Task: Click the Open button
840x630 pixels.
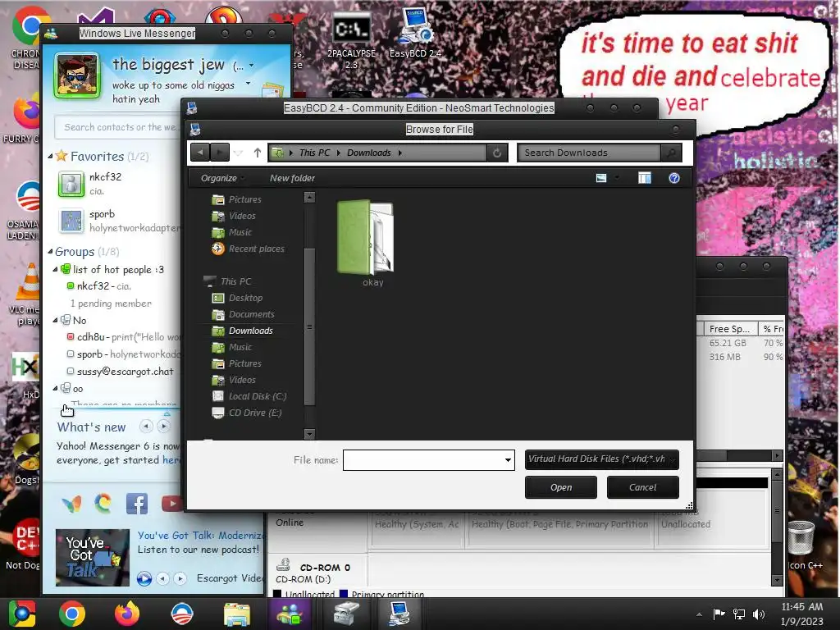Action: coord(561,487)
